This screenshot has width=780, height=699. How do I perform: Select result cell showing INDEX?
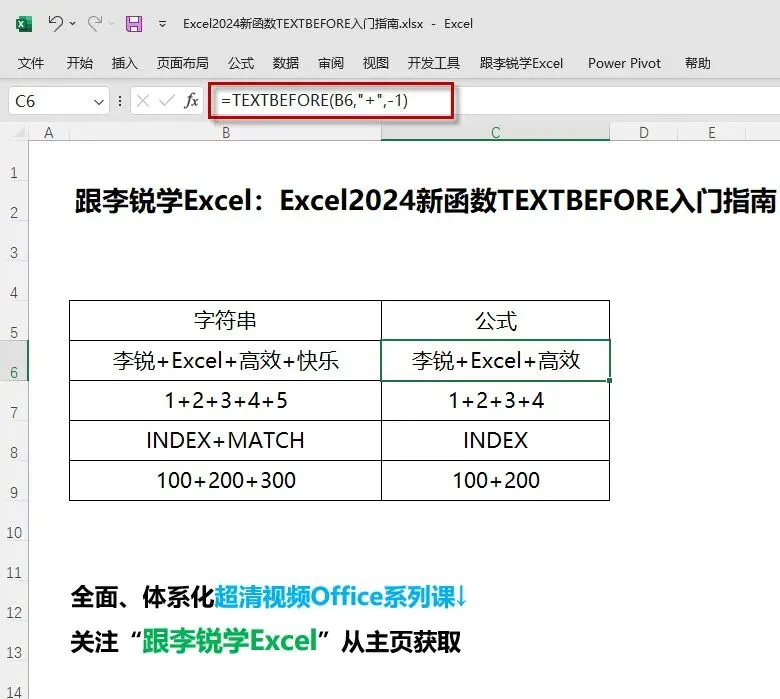[495, 440]
